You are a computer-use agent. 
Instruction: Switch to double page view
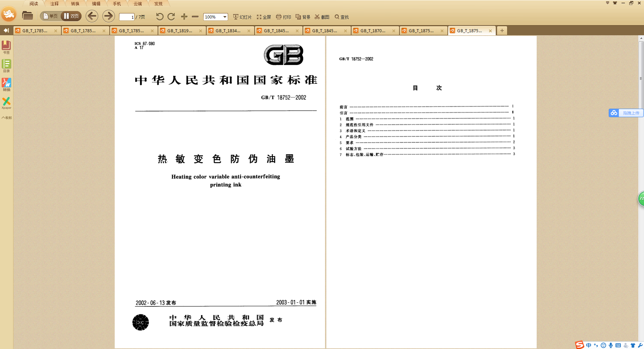(x=71, y=16)
